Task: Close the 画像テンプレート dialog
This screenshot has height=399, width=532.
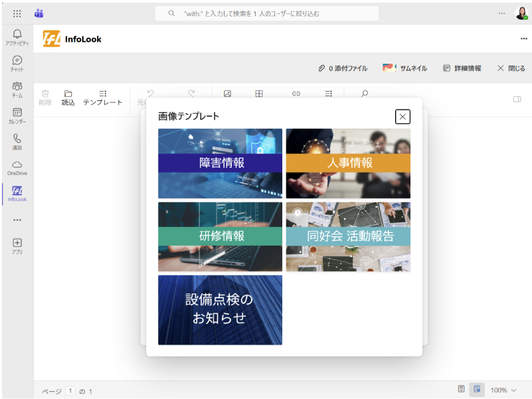Action: coord(402,117)
